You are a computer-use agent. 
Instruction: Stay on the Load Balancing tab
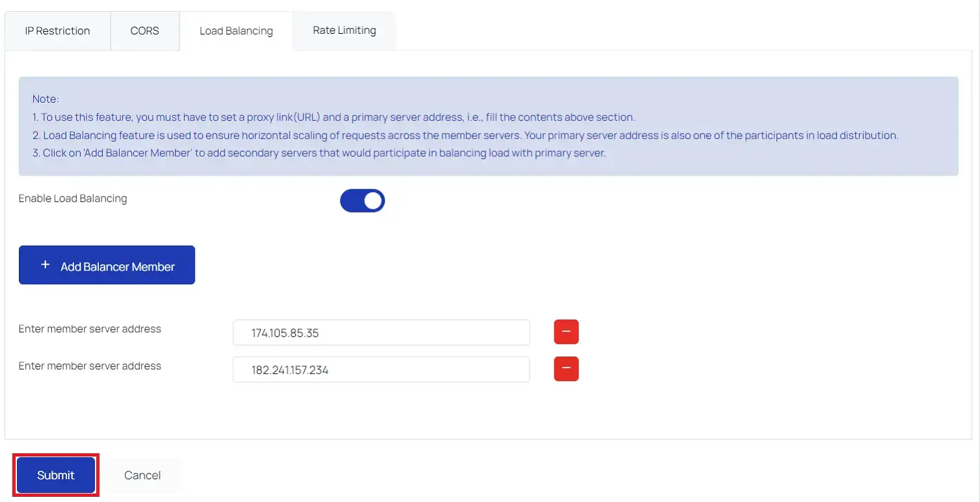[236, 30]
